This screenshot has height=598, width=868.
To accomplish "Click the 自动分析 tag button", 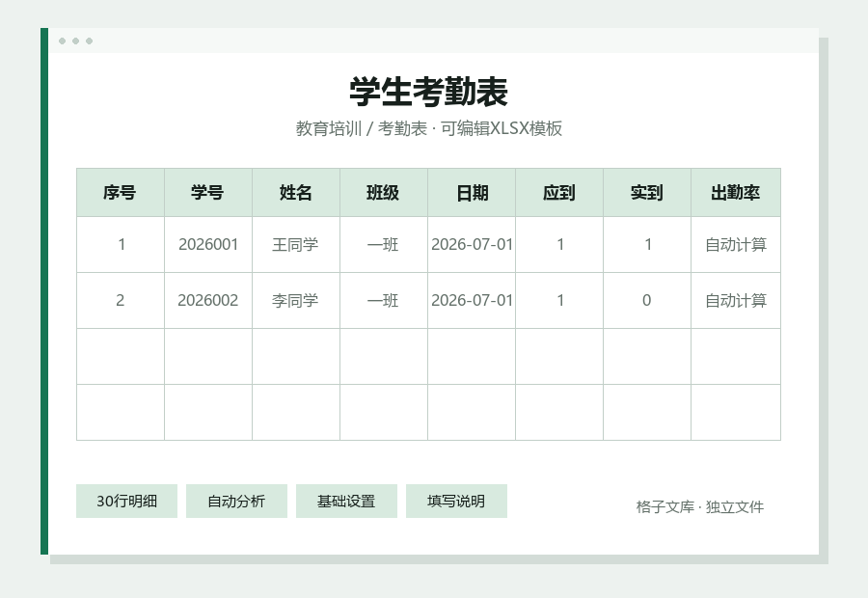I will coord(236,502).
